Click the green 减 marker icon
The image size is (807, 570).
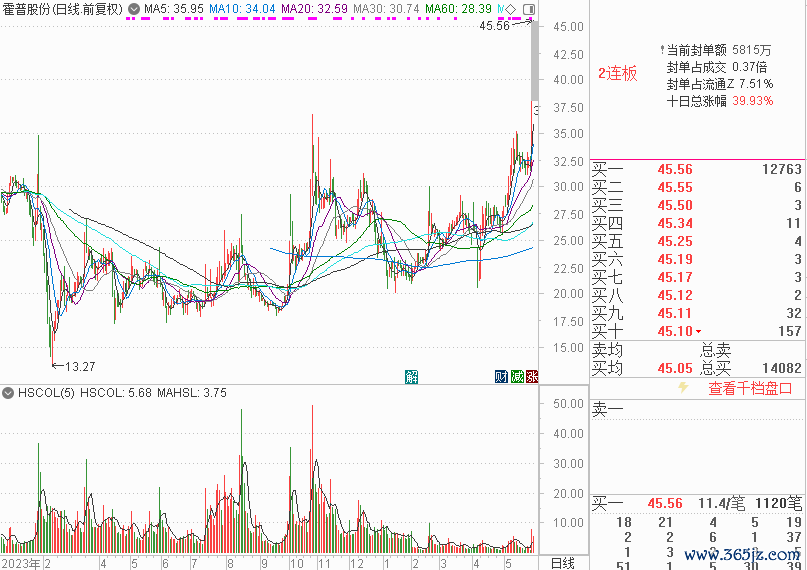click(x=517, y=376)
